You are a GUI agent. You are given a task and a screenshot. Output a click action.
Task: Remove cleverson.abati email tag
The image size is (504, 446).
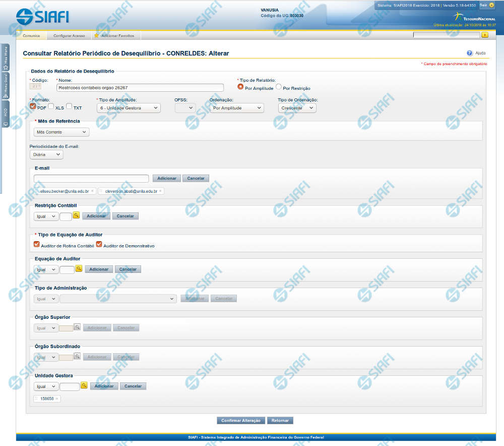[x=160, y=191]
